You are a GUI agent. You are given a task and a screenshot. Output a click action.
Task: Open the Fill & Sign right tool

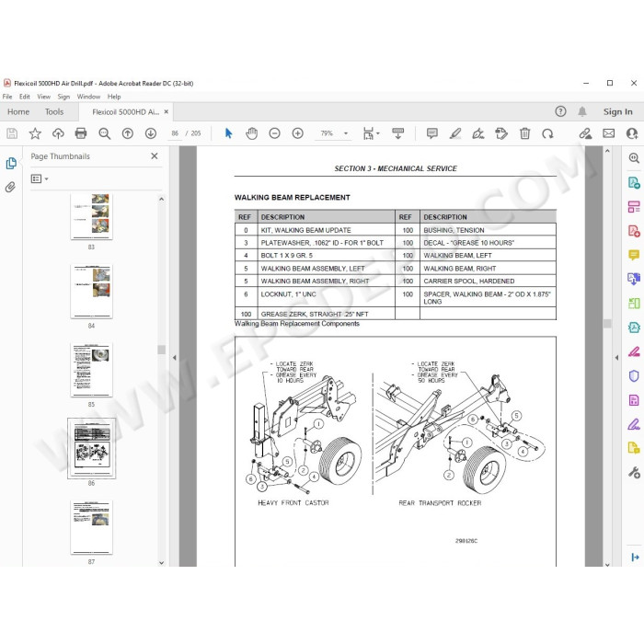pyautogui.click(x=634, y=424)
